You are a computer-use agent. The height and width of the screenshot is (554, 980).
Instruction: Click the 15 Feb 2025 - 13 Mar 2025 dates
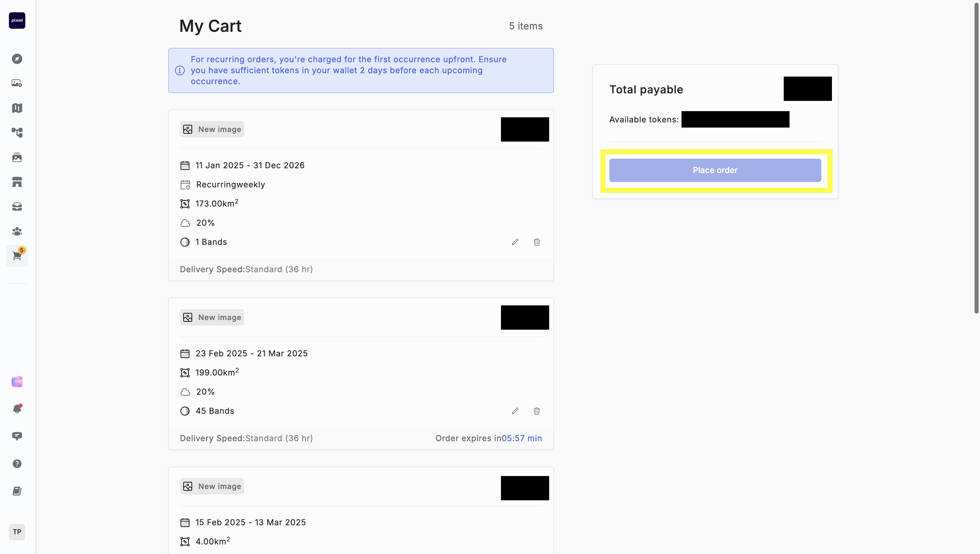pos(251,523)
